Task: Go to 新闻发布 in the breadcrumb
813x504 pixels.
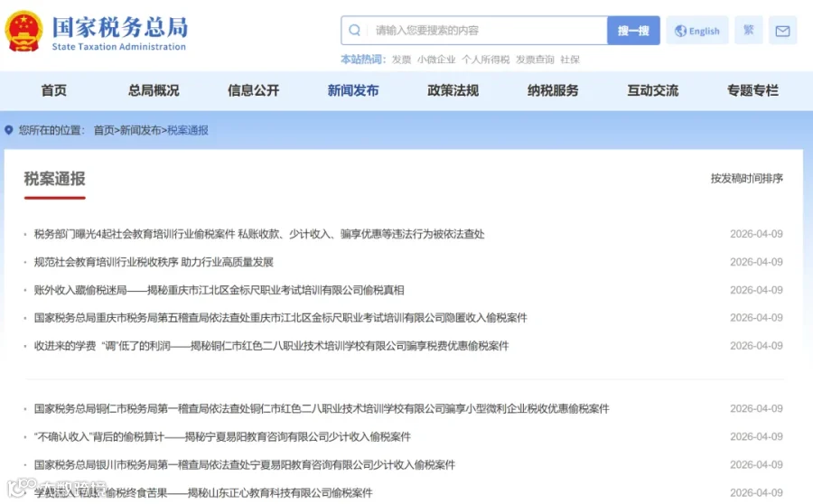Action: (141, 130)
